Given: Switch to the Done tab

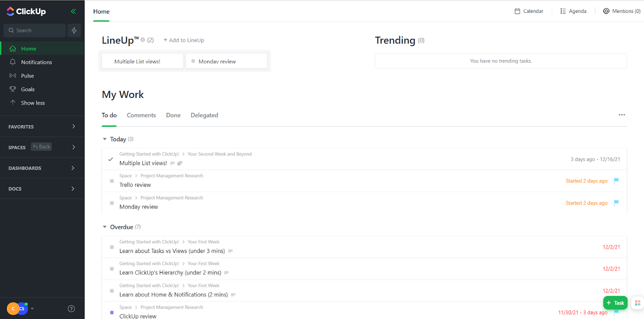Looking at the screenshot, I should [173, 115].
